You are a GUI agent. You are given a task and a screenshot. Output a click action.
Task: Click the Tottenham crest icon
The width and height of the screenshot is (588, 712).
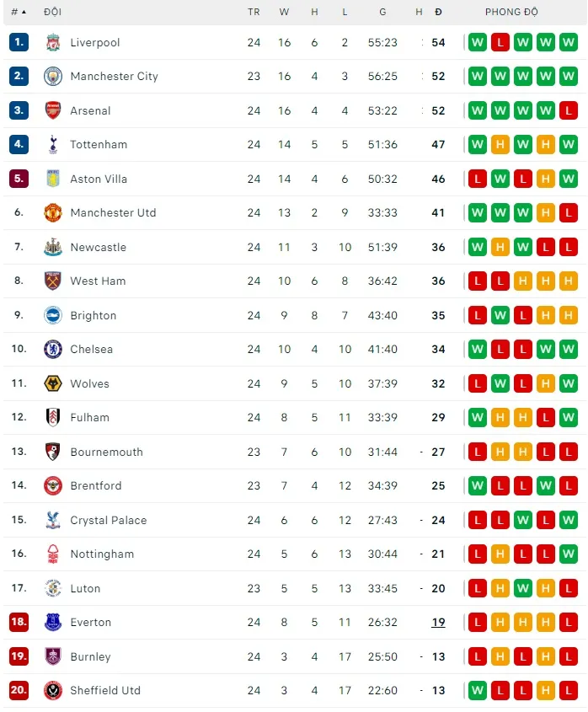(53, 145)
